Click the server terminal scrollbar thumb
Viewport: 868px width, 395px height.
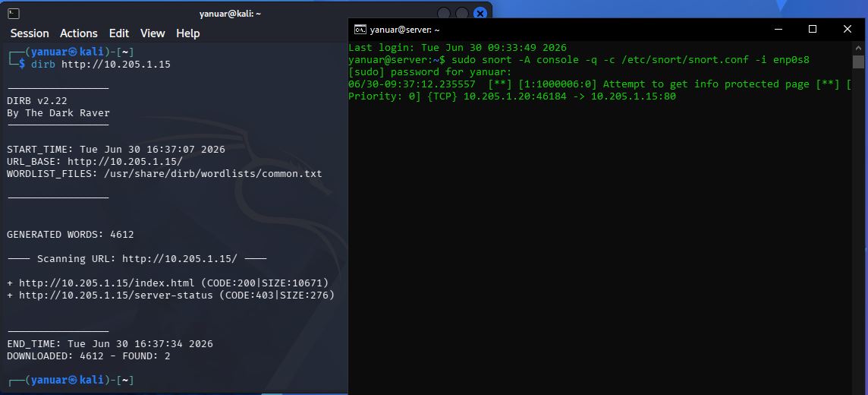click(858, 61)
